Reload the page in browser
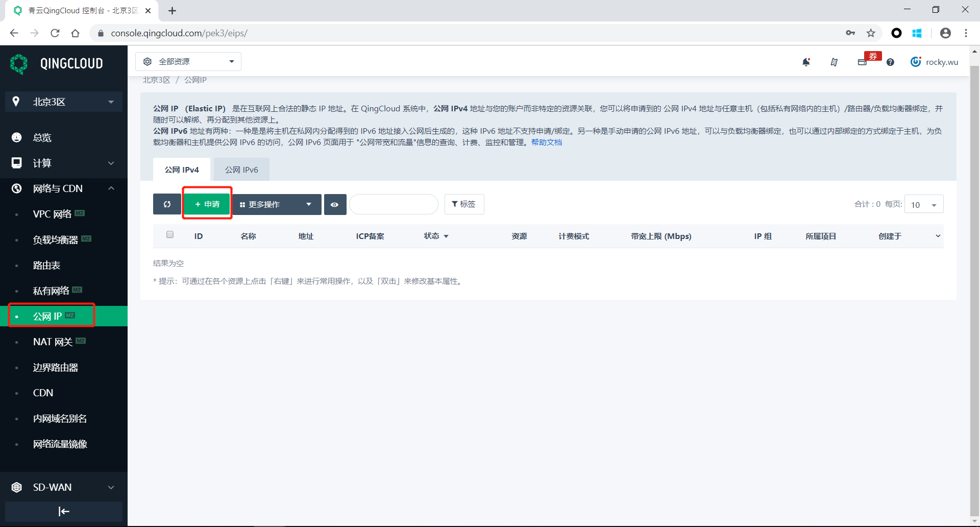Screen dimensions: 980x527 pyautogui.click(x=55, y=33)
